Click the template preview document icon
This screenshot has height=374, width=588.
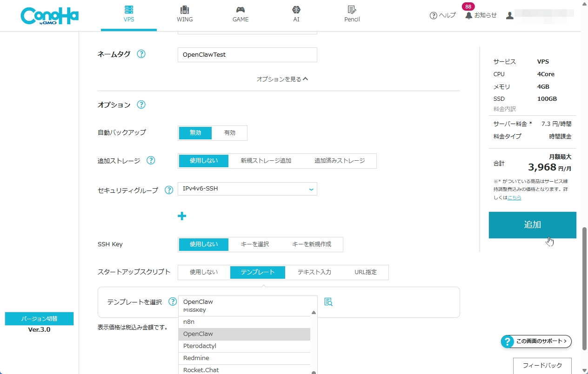click(x=328, y=302)
